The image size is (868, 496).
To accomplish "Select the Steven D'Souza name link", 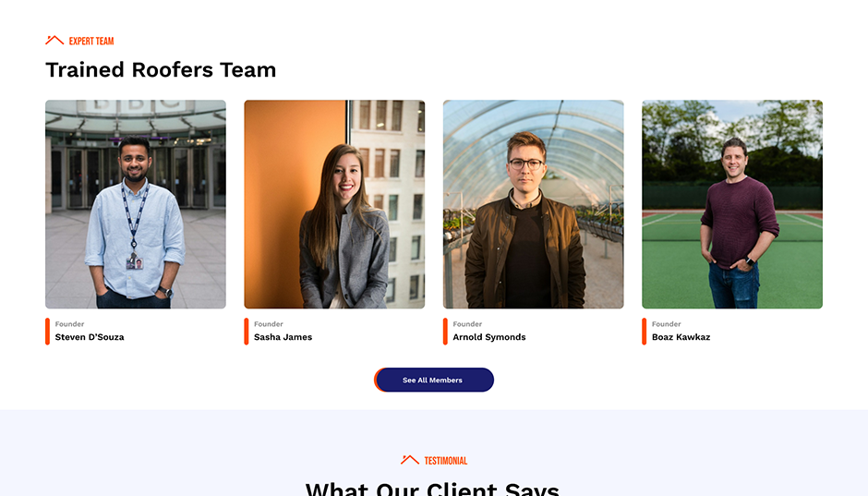I will point(90,336).
